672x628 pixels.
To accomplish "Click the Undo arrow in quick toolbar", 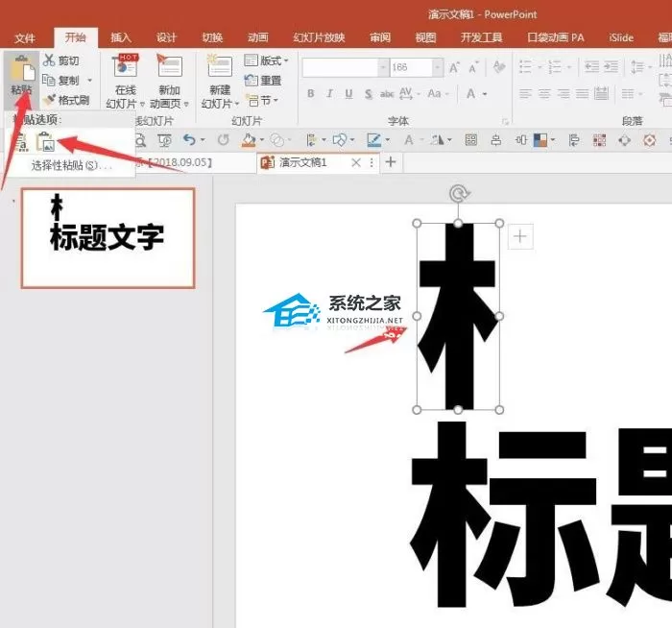I will [189, 139].
